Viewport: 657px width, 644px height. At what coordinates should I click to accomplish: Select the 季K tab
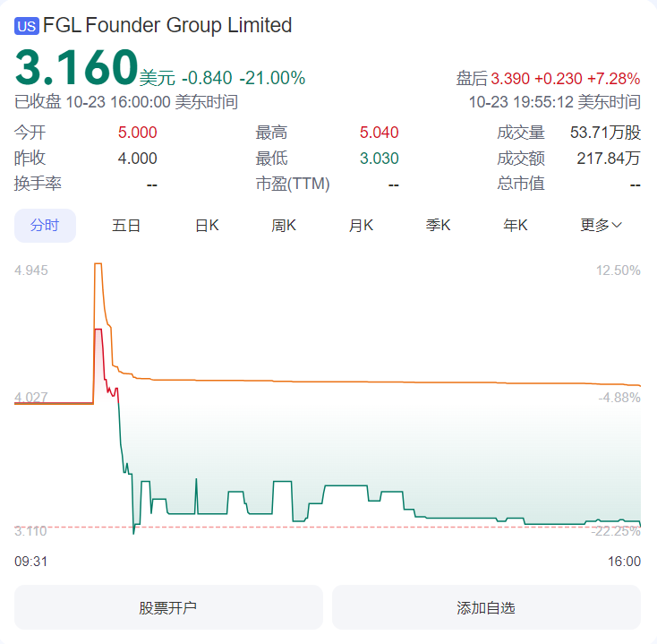click(438, 226)
